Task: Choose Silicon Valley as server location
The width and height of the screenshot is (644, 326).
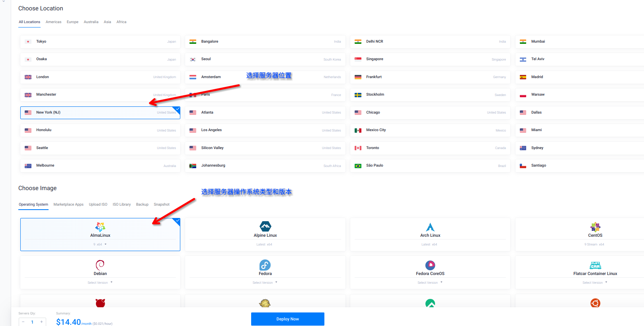Action: (x=265, y=148)
